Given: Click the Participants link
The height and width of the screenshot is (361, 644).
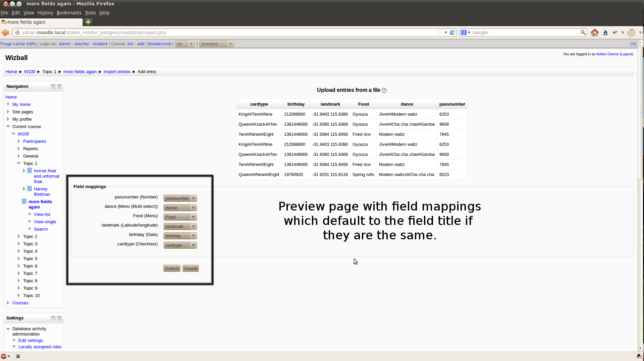Looking at the screenshot, I should (x=35, y=141).
